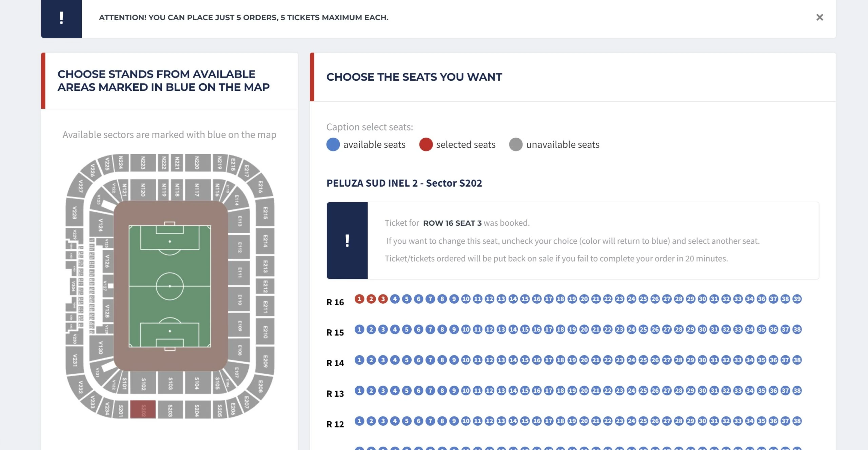Select seat 1 in row R 15

(359, 329)
